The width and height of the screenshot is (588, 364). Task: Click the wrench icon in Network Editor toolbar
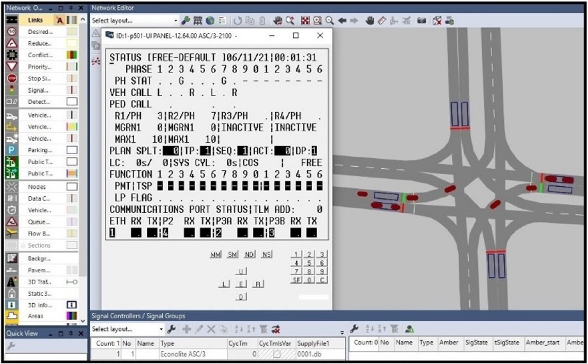[x=186, y=21]
